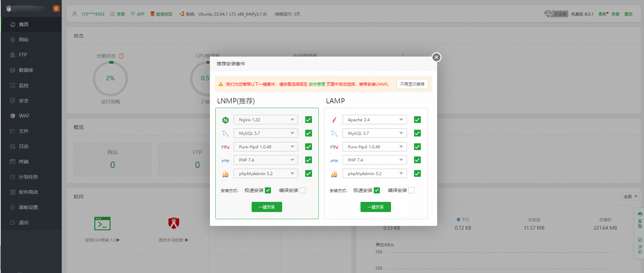The image size is (644, 273).
Task: Click the 终端 terminal icon in sidebar
Action: [x=13, y=162]
